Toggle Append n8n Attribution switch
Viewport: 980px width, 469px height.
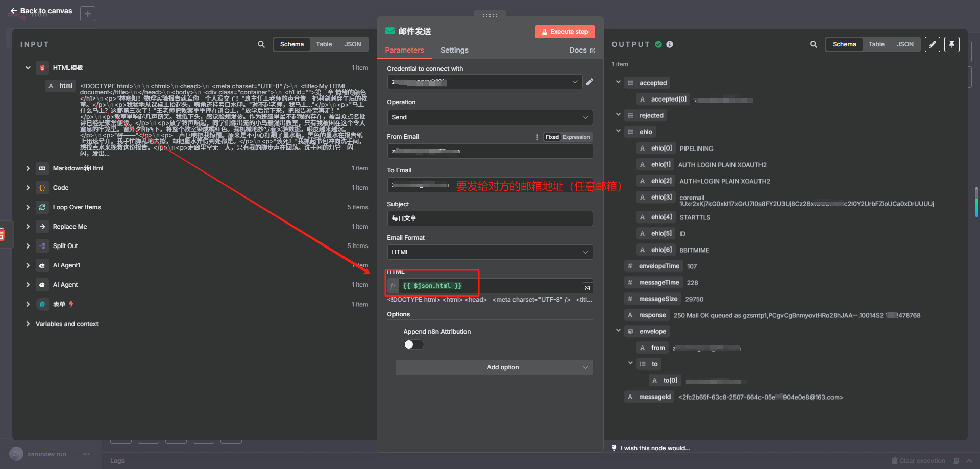coord(413,344)
